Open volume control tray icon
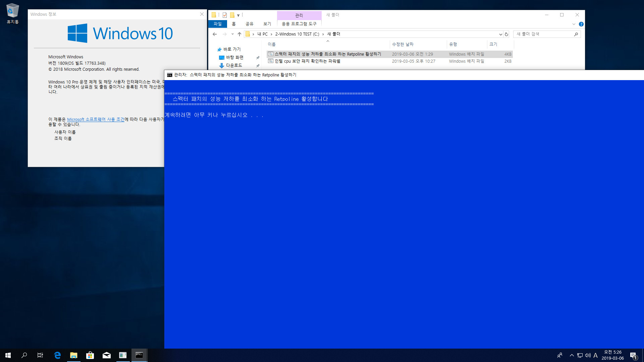644x362 pixels. [588, 355]
